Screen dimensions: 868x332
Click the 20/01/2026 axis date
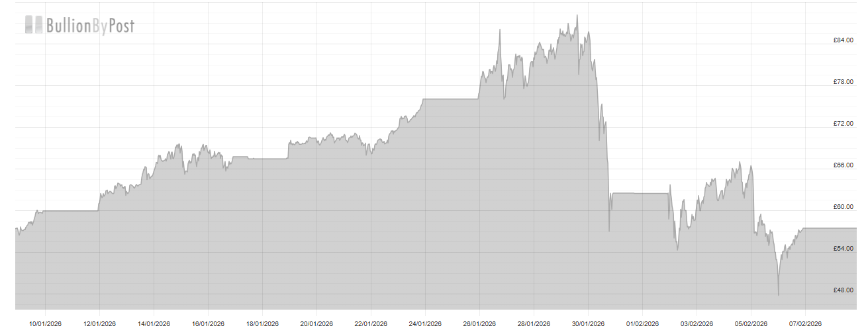click(316, 323)
